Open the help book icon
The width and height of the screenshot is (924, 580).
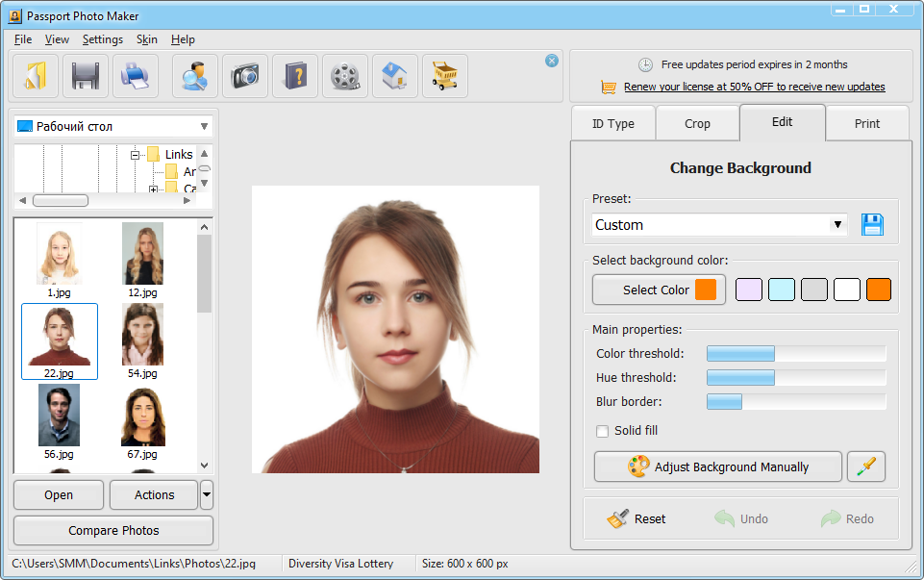pyautogui.click(x=295, y=76)
